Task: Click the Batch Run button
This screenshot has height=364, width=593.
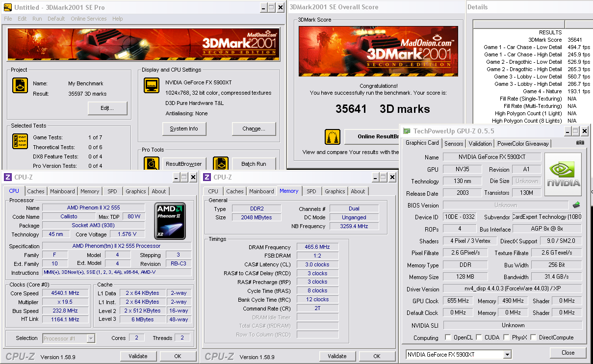Action: click(254, 164)
